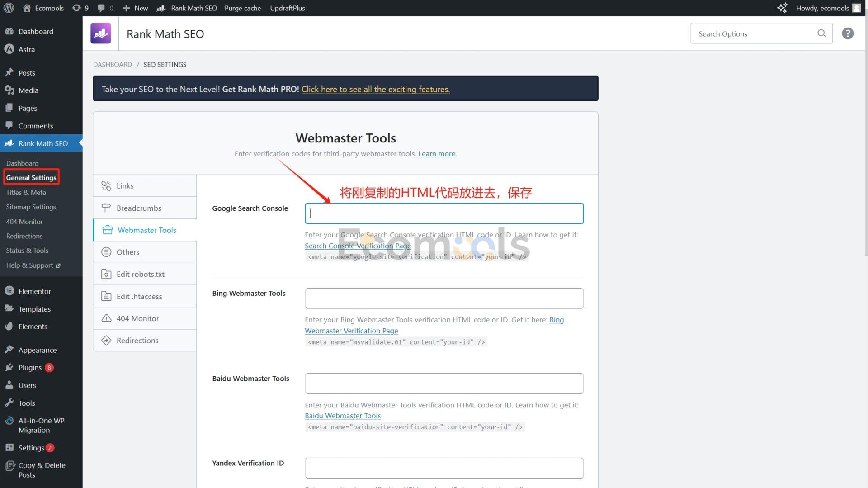868x488 pixels.
Task: Open the New content menu
Action: point(135,8)
